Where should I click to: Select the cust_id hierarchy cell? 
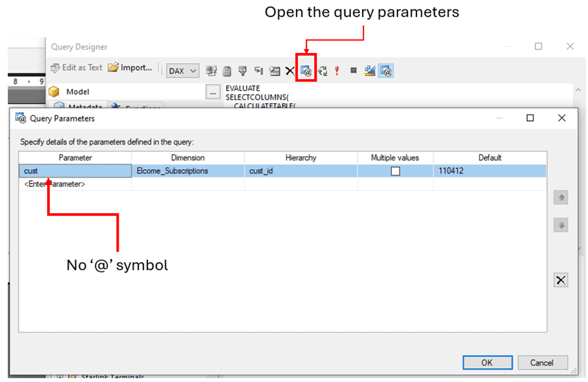[x=301, y=171]
